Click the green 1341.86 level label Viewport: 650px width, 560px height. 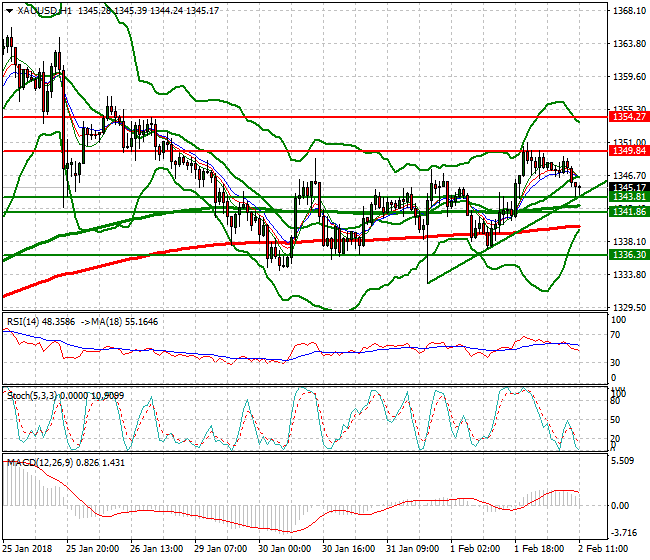click(x=629, y=212)
